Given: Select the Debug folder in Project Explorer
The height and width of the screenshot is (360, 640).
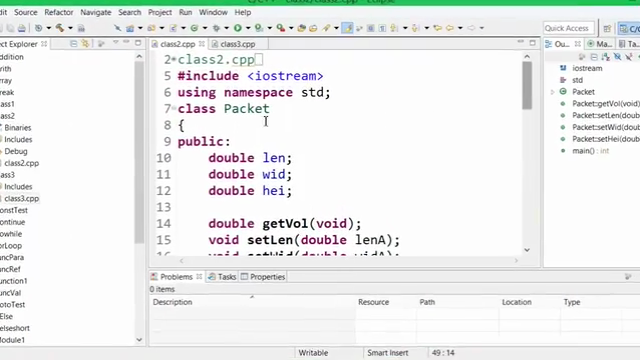Looking at the screenshot, I should (x=16, y=151).
